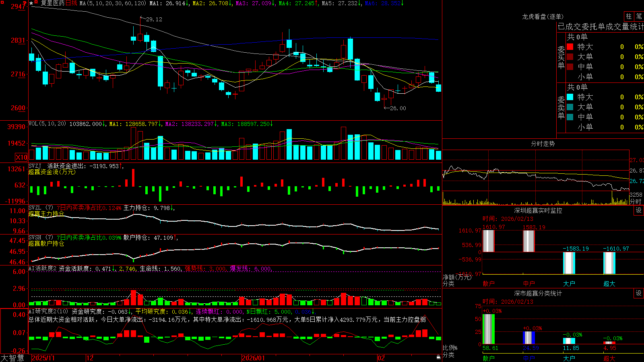644x362 pixels.
Task: Click the star favorite icon beside 复星医药
Action: (31, 3)
